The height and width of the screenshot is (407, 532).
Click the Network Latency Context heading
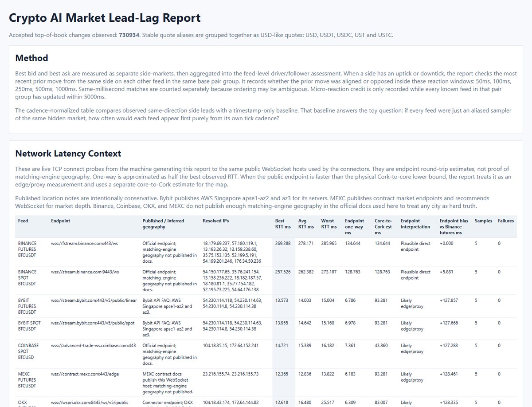68,154
